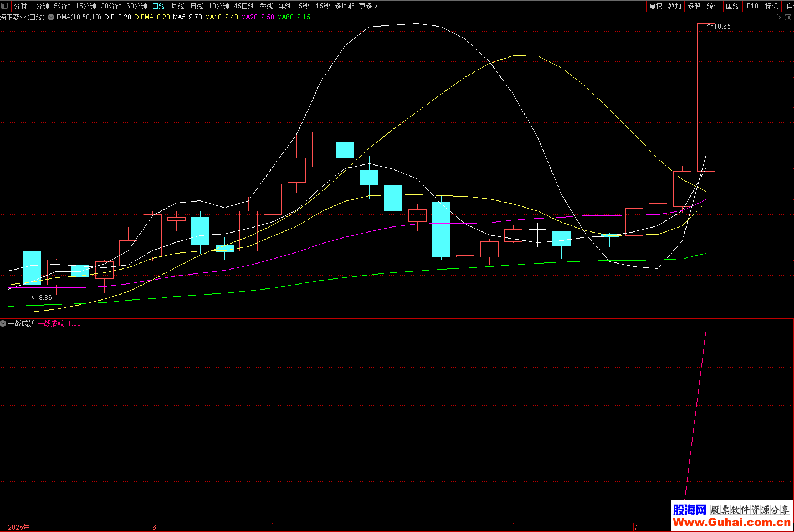
Task: Select the 1分钟 period tab
Action: pyautogui.click(x=40, y=6)
